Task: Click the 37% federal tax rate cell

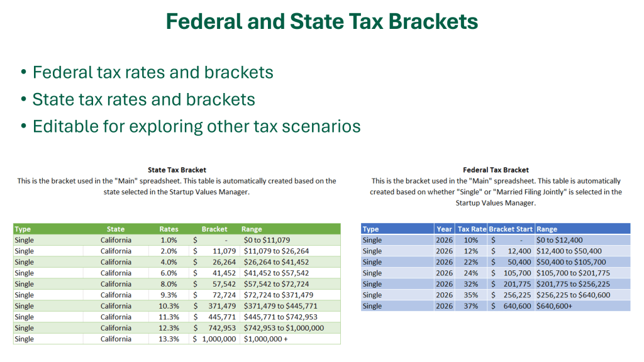Action: (x=471, y=306)
